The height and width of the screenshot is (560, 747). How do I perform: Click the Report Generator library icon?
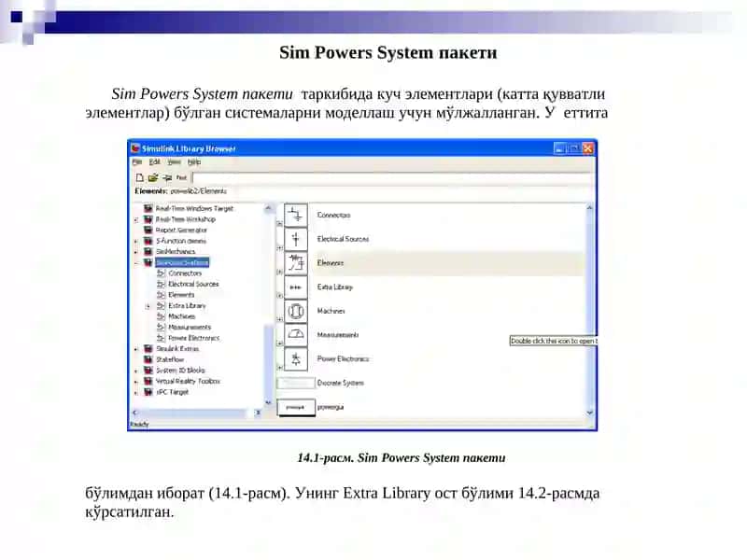(148, 230)
